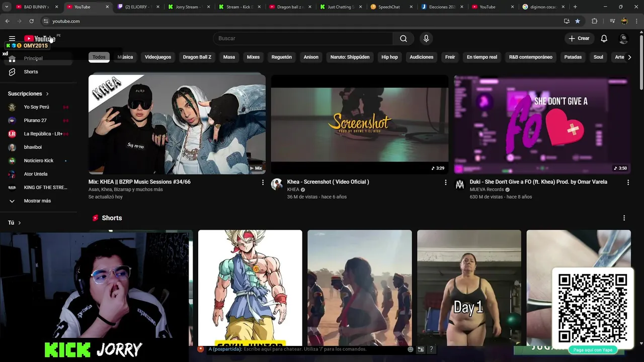
Task: Click the Mix: KHEA || BZRP title
Action: tap(139, 182)
